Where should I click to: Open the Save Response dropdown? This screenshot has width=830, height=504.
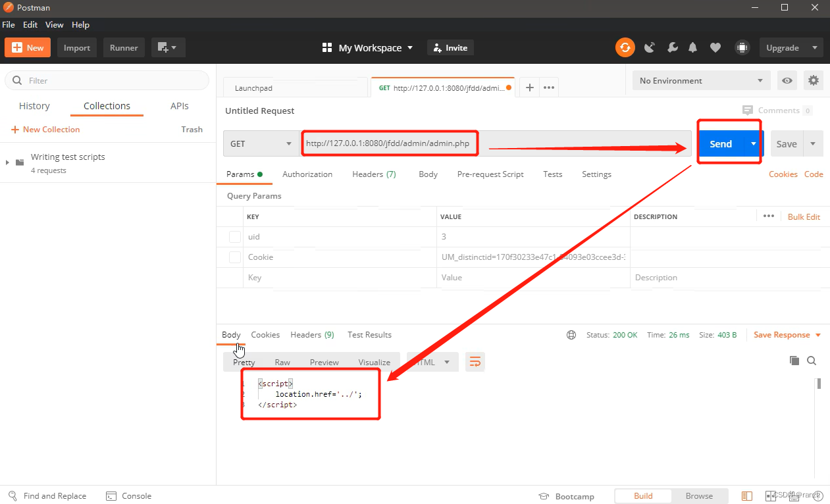[x=787, y=335]
